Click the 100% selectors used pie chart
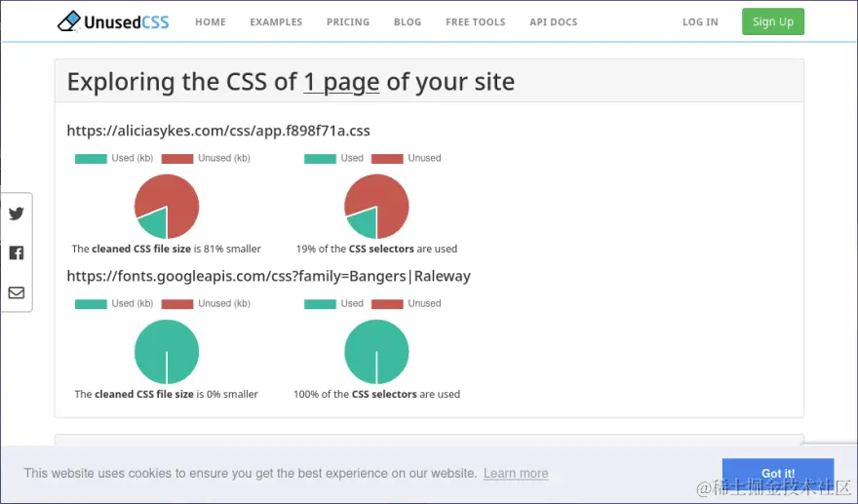Image resolution: width=858 pixels, height=504 pixels. coord(376,352)
